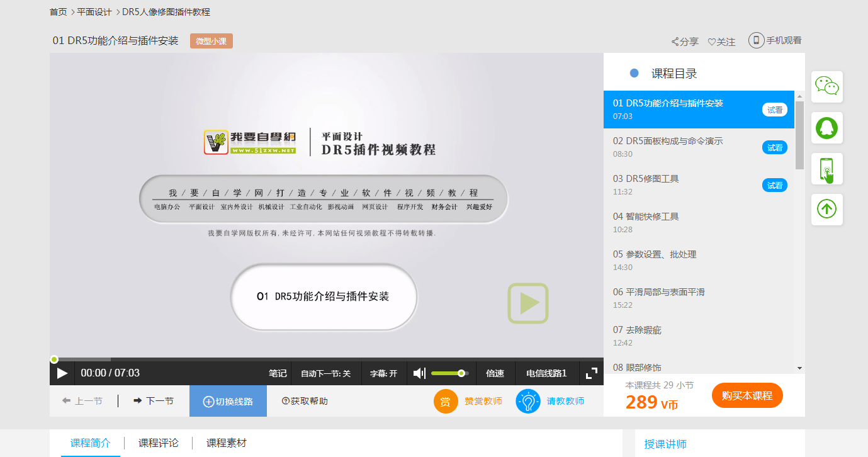This screenshot has height=457, width=868.
Task: Toggle 关注 follow heart for course
Action: 721,42
